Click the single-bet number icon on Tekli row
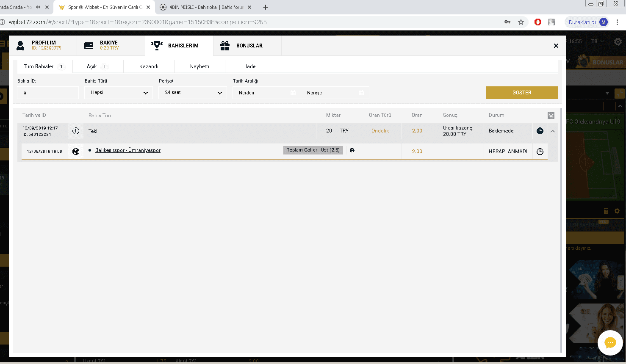 (76, 131)
